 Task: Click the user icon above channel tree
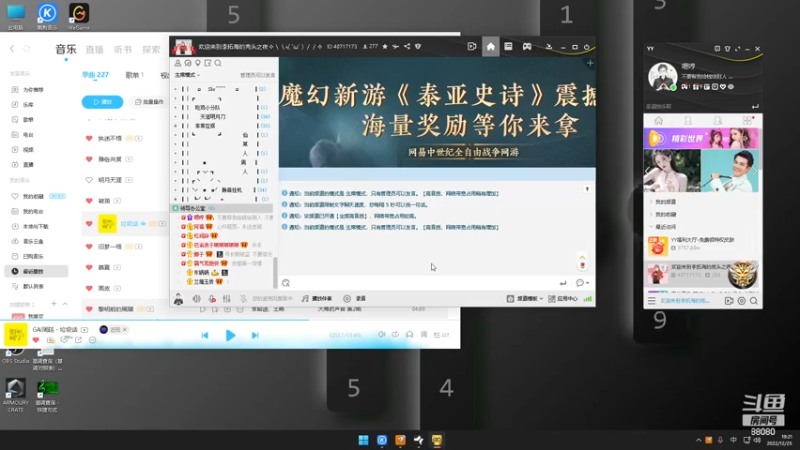tap(178, 63)
